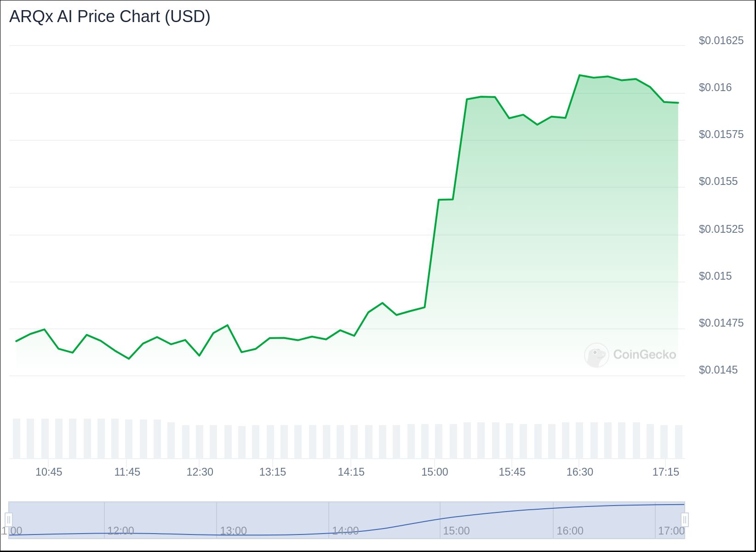Click the last data point of the price line

click(x=678, y=103)
